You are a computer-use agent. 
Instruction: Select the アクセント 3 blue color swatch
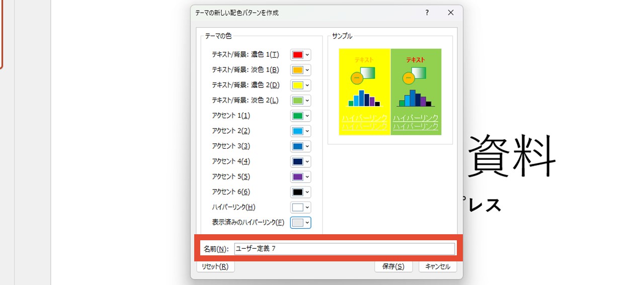click(298, 146)
